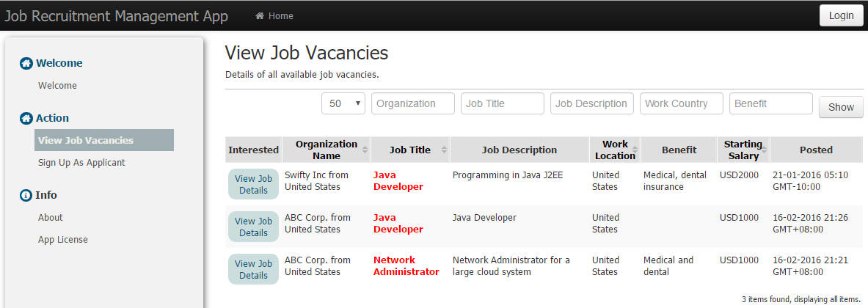Screen dimensions: 868x308
Task: Open the 50 page size dropdown
Action: pyautogui.click(x=343, y=103)
